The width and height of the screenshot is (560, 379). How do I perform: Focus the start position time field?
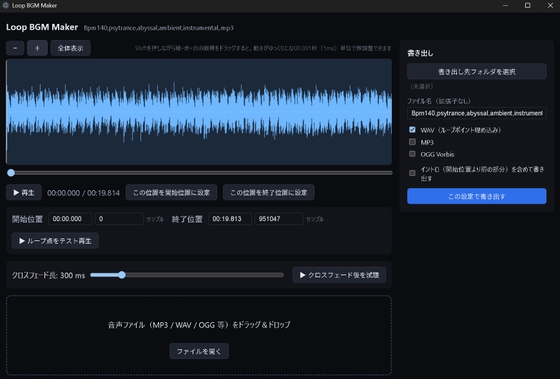pyautogui.click(x=70, y=219)
